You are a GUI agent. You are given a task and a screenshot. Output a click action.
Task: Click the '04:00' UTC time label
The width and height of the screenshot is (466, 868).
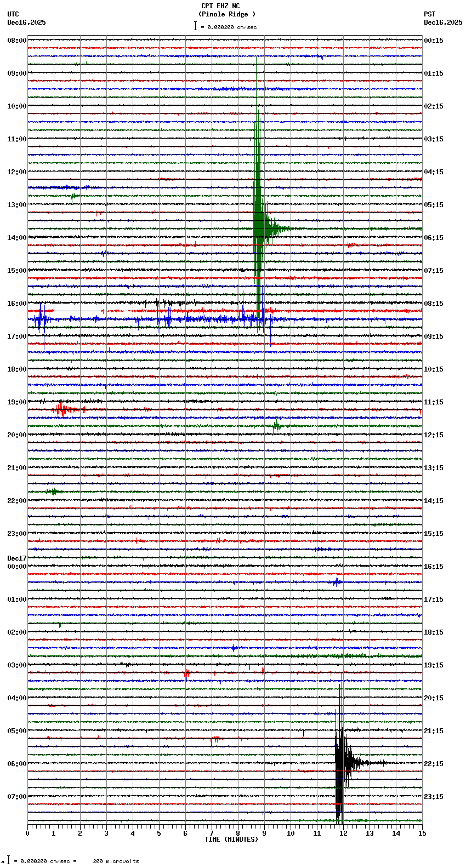pos(17,698)
